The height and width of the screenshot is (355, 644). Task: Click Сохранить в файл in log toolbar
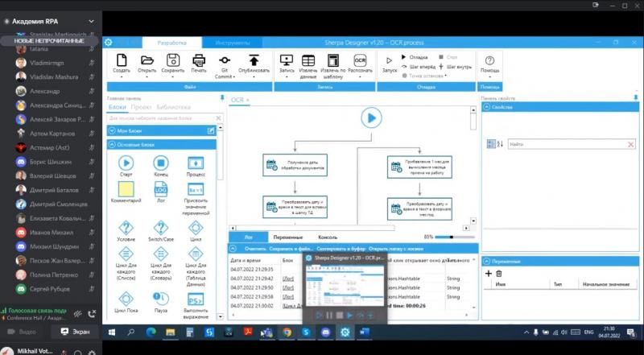click(291, 249)
